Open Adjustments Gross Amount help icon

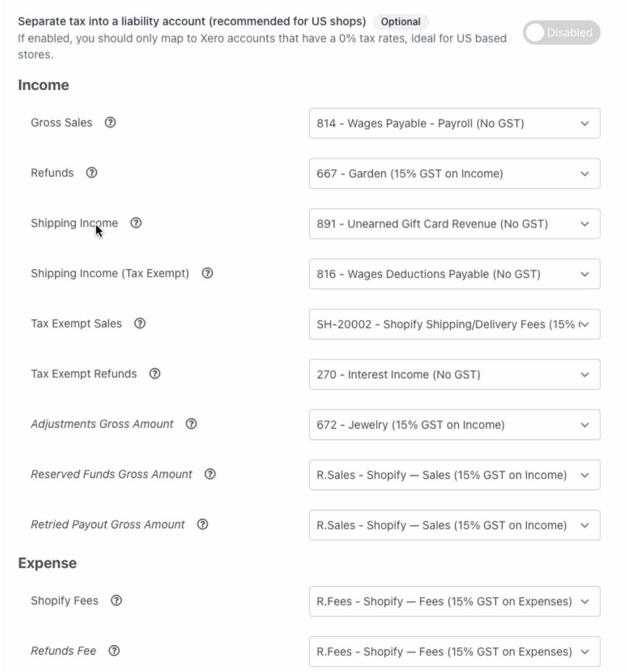pyautogui.click(x=191, y=424)
